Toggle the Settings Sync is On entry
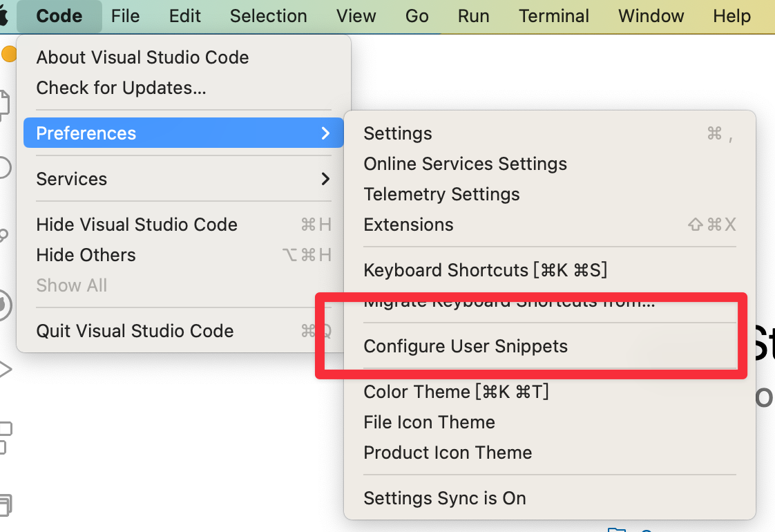775x532 pixels. (445, 498)
